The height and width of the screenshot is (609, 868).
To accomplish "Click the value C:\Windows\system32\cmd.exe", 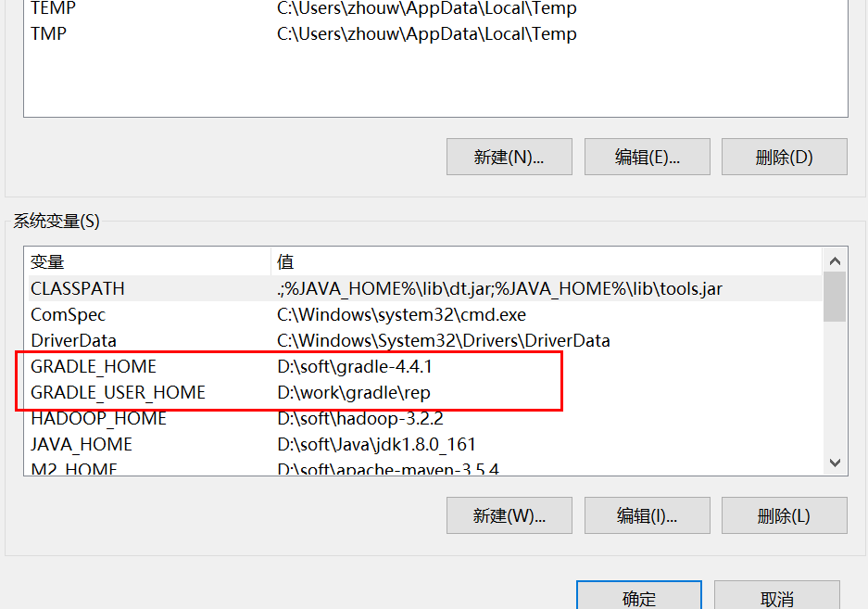I will click(401, 315).
